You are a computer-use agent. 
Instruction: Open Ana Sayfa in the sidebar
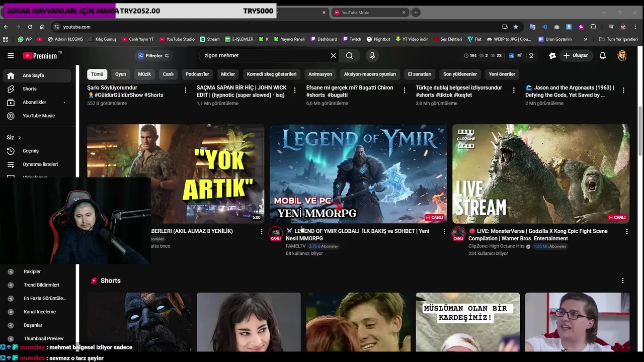(36, 75)
